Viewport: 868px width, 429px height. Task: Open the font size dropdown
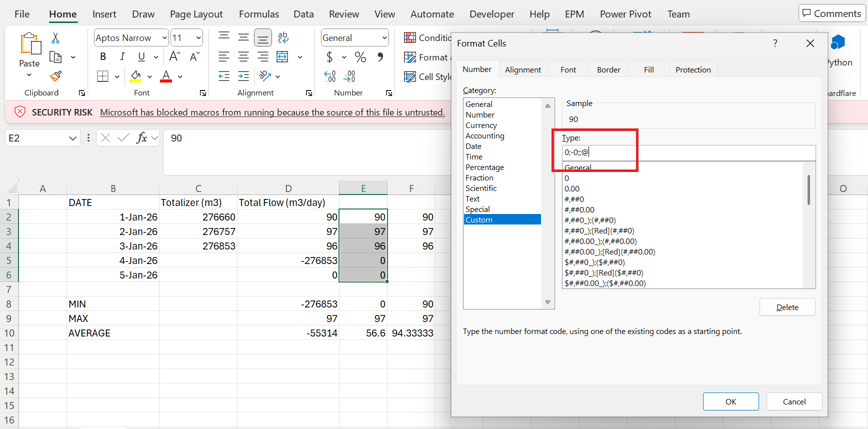[199, 38]
